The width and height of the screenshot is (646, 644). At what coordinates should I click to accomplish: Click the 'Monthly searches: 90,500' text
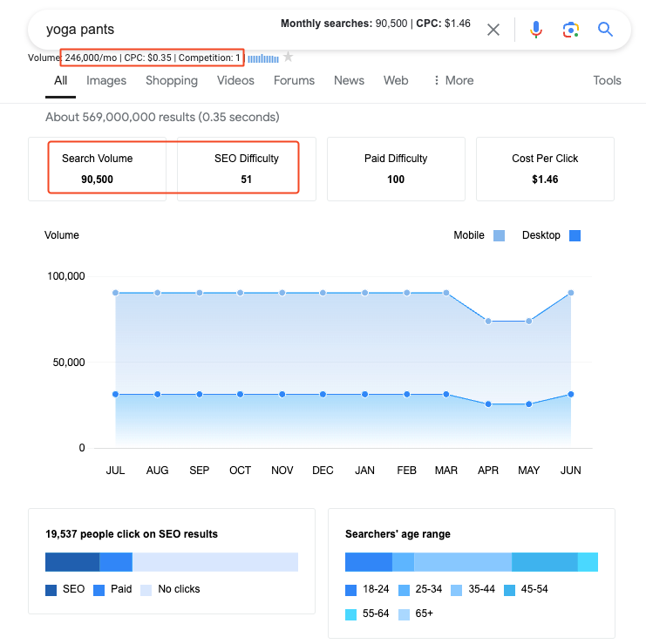344,24
